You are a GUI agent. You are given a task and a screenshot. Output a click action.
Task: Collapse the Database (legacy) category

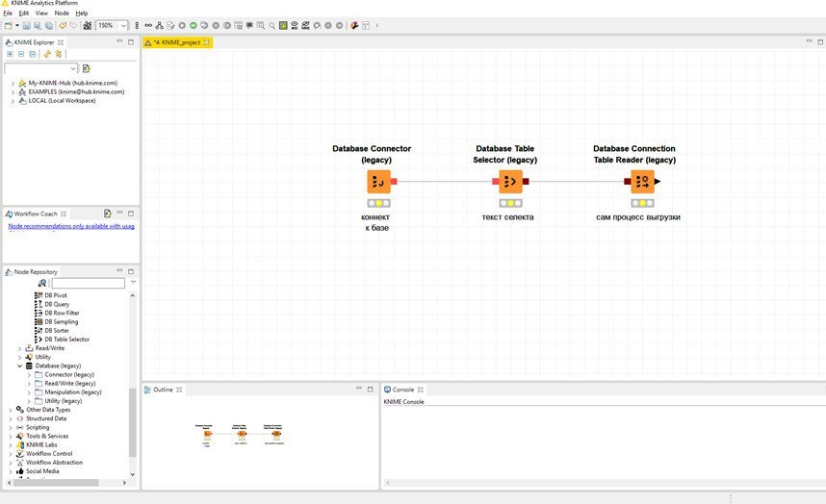click(20, 365)
